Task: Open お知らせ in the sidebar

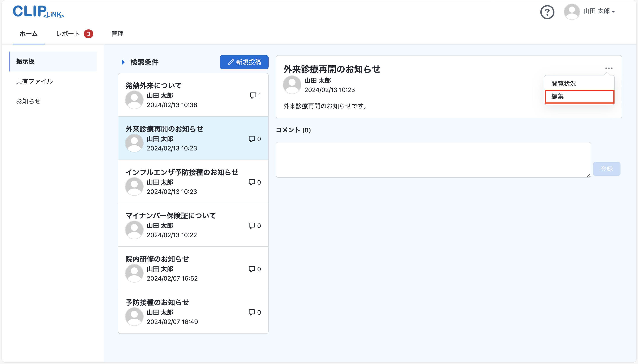Action: (28, 101)
